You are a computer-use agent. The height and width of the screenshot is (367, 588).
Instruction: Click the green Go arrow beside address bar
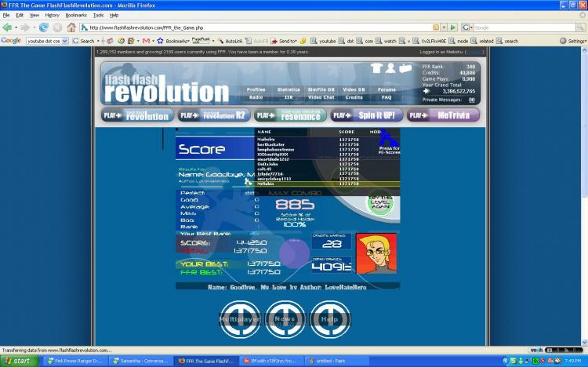coord(453,27)
